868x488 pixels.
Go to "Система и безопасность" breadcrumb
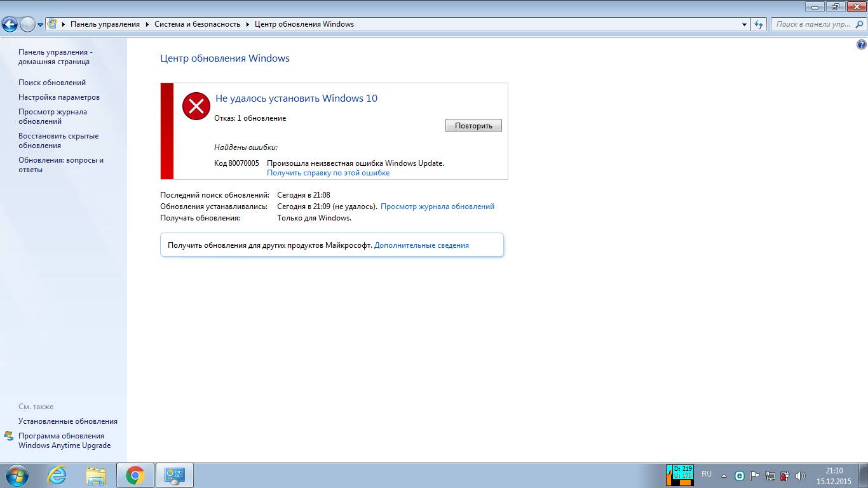[197, 24]
